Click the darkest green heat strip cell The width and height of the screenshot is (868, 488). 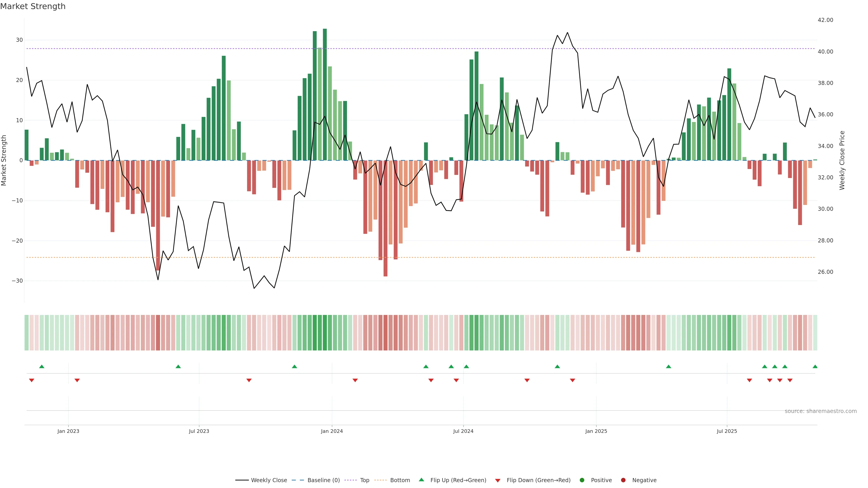click(x=325, y=332)
